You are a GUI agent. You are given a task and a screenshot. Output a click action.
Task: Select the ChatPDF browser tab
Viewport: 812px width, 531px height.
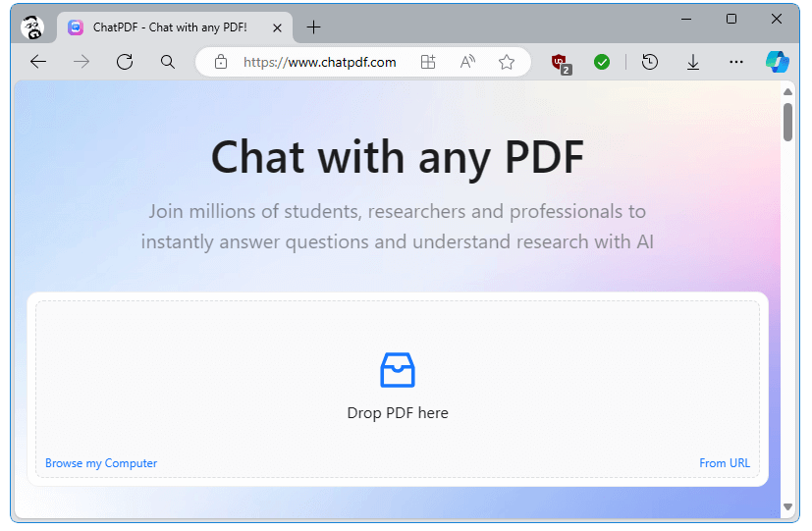pos(175,27)
